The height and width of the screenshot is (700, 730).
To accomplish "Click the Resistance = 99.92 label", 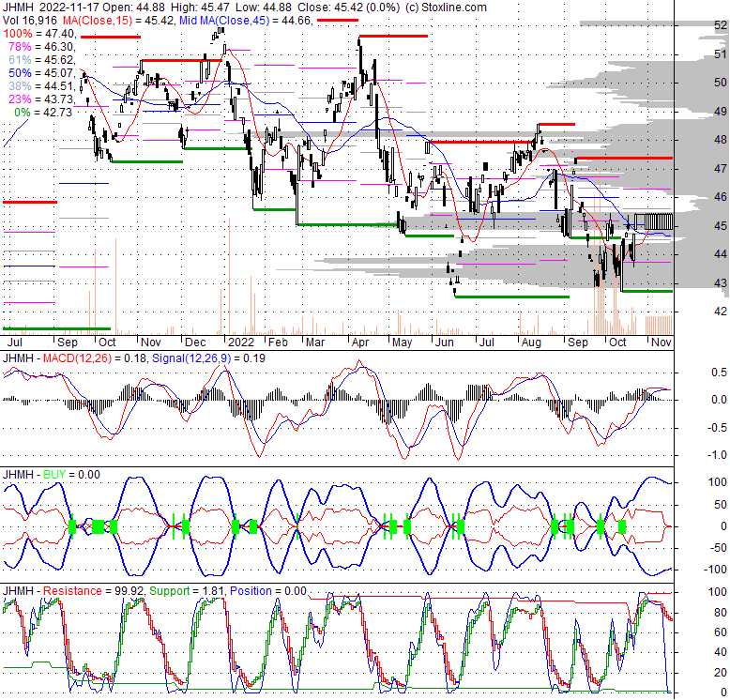I will pyautogui.click(x=93, y=590).
